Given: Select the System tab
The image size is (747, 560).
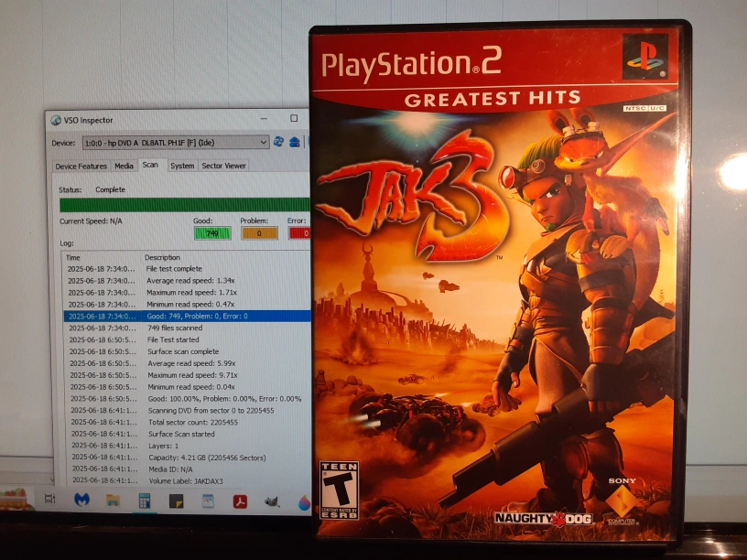Looking at the screenshot, I should click(182, 166).
